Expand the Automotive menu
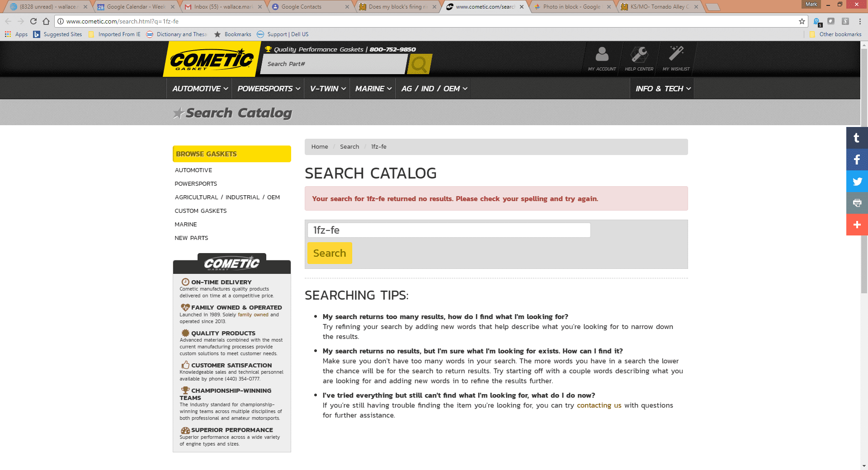 point(200,89)
